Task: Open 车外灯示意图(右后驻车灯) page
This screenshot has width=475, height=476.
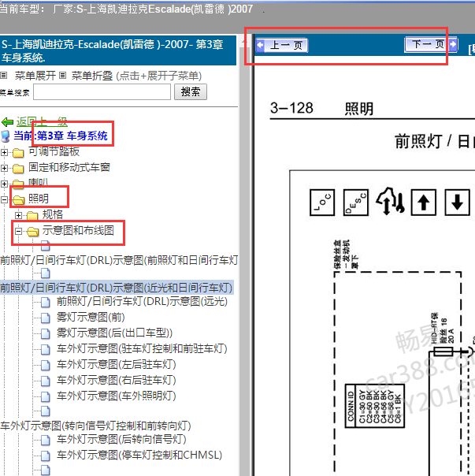Action: [x=117, y=381]
